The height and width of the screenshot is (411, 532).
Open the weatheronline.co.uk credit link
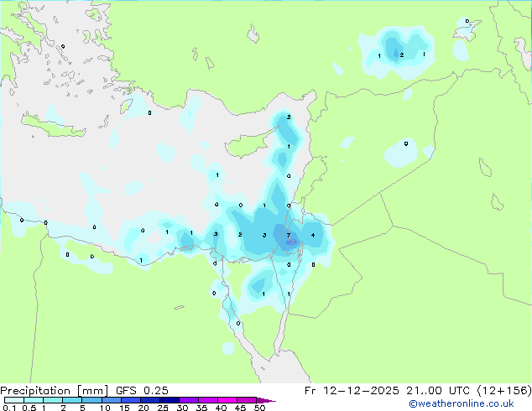pos(462,403)
